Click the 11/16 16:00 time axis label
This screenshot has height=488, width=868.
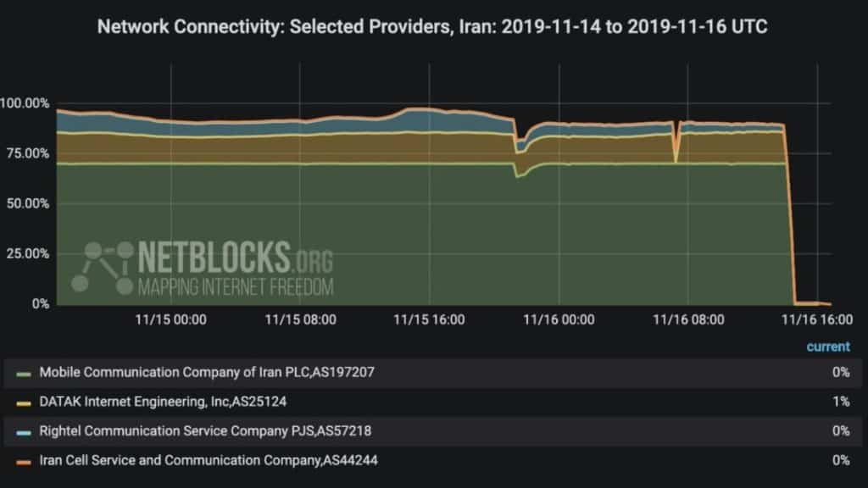pos(817,319)
